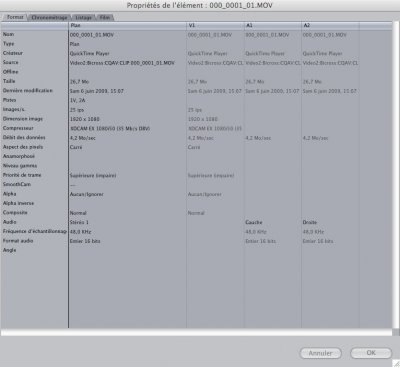Click 'Gauche' in the A1 column

pos(254,222)
